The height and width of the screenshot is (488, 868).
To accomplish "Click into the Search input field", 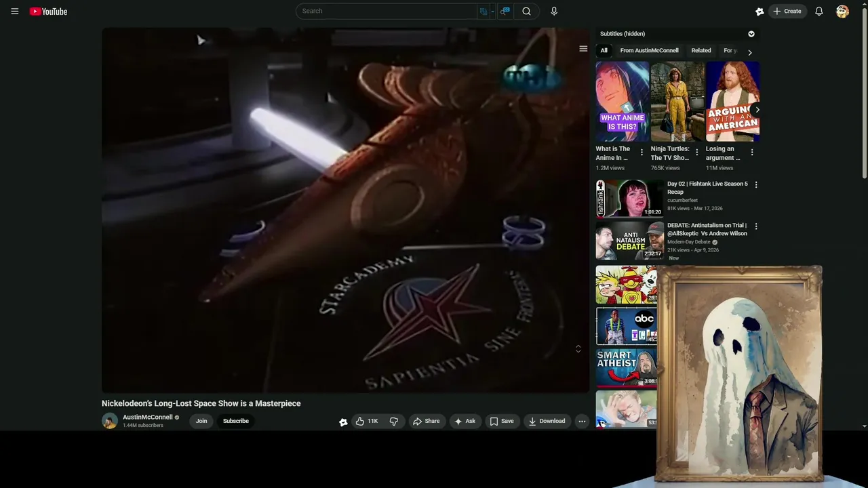I will point(387,11).
